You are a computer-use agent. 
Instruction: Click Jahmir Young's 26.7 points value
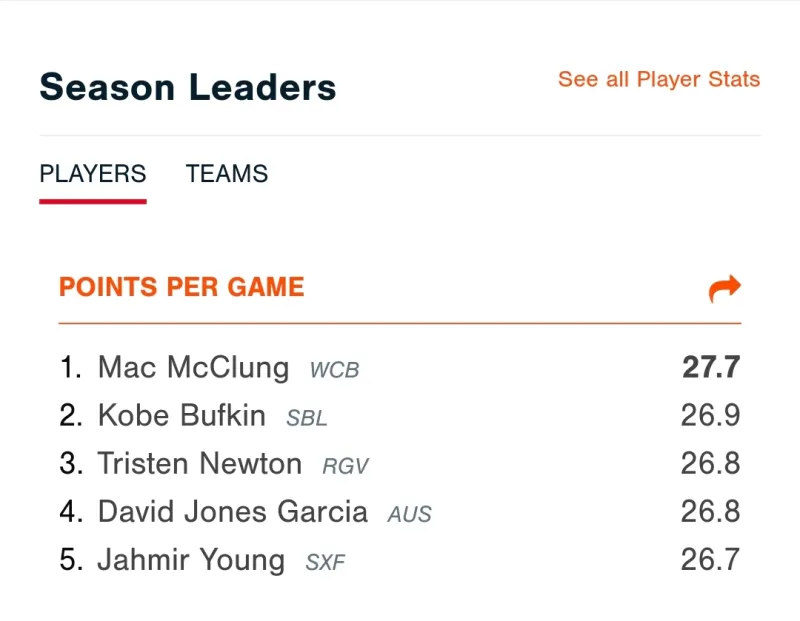click(x=711, y=560)
